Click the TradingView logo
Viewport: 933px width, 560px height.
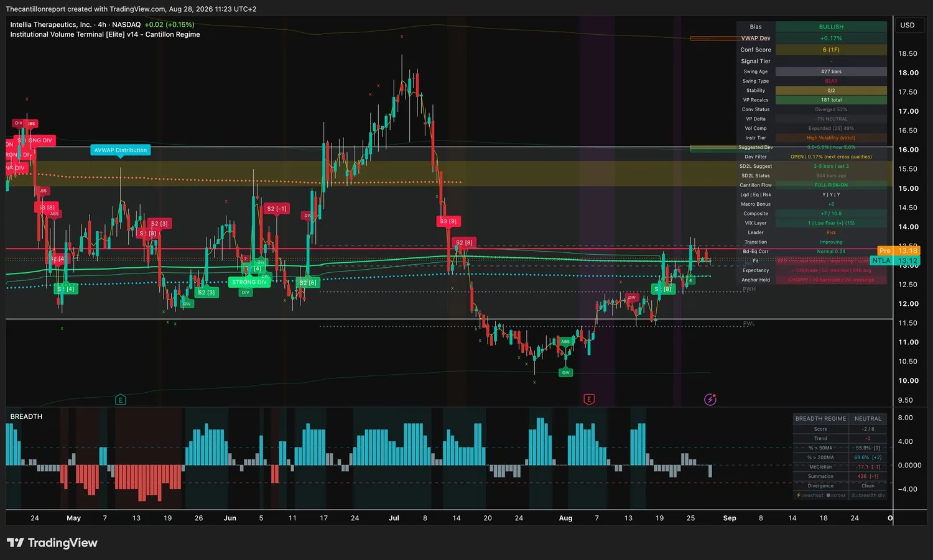click(52, 543)
